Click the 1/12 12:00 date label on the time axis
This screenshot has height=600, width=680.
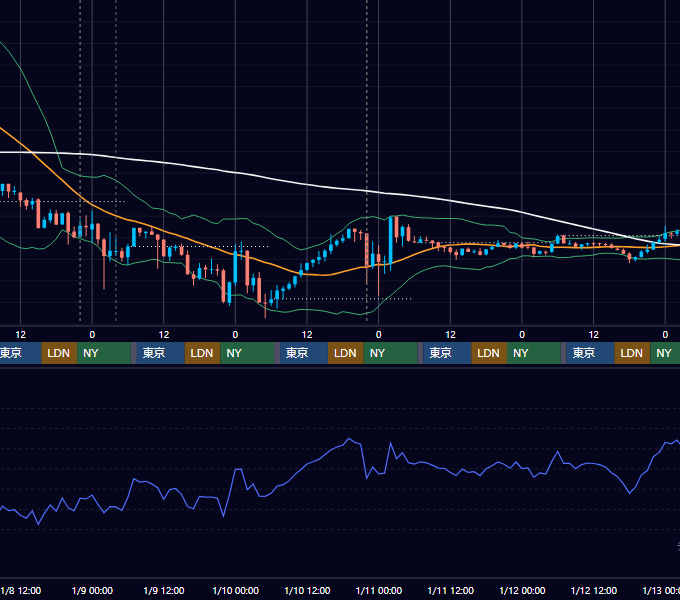[x=594, y=590]
